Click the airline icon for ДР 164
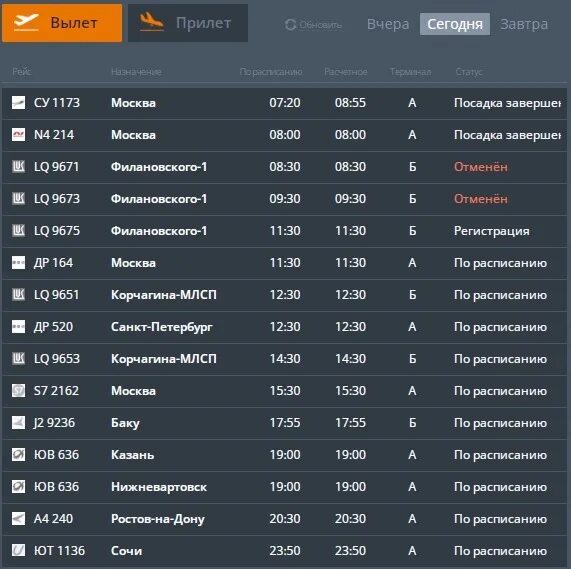 point(18,262)
